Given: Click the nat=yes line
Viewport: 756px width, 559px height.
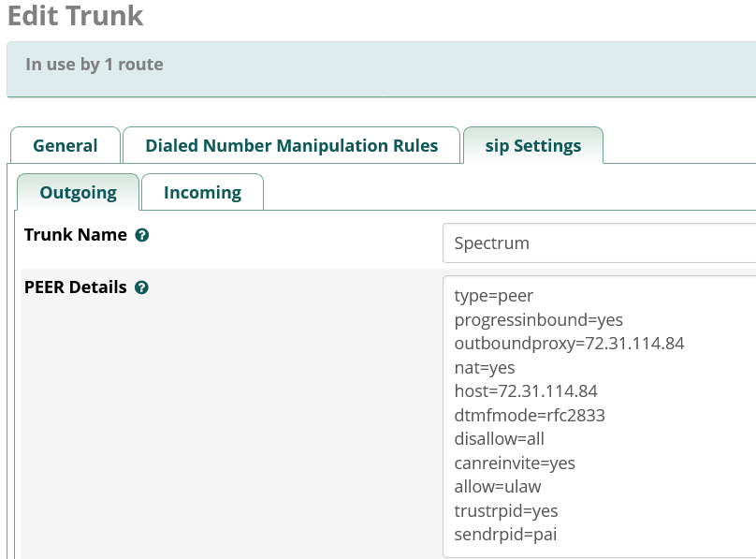Looking at the screenshot, I should click(x=485, y=368).
